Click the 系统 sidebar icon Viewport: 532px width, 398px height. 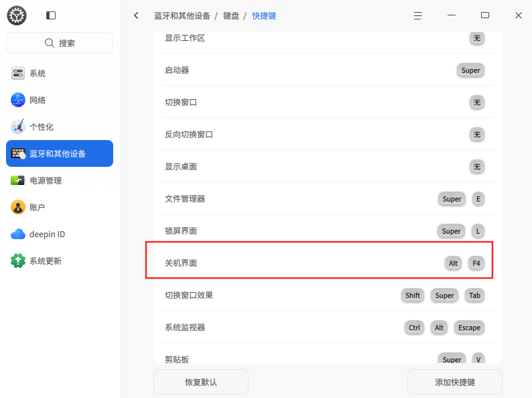pos(18,73)
